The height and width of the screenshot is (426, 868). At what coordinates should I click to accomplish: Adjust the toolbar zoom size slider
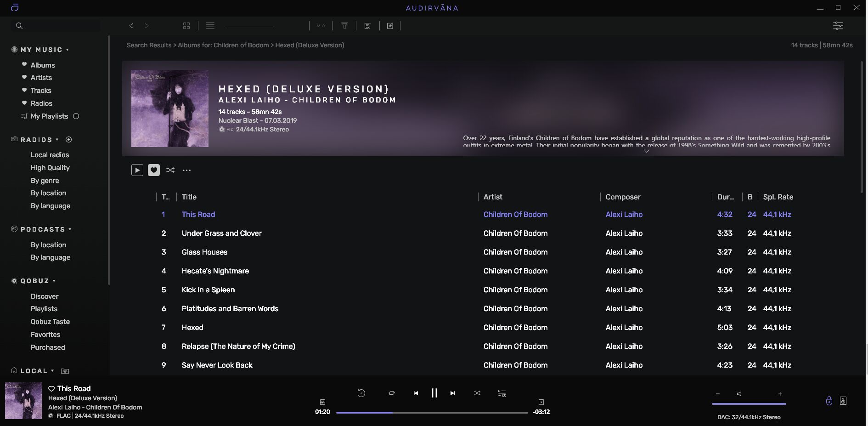(x=249, y=26)
